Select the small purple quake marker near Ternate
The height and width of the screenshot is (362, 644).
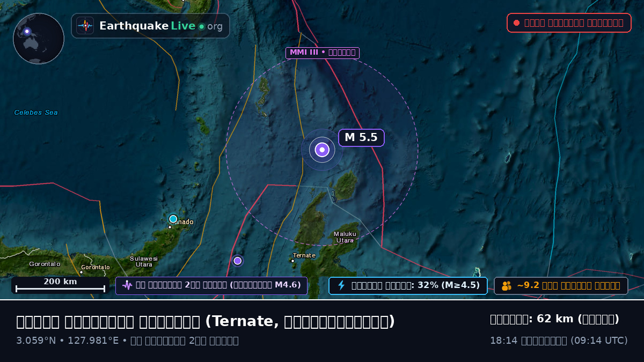237,261
